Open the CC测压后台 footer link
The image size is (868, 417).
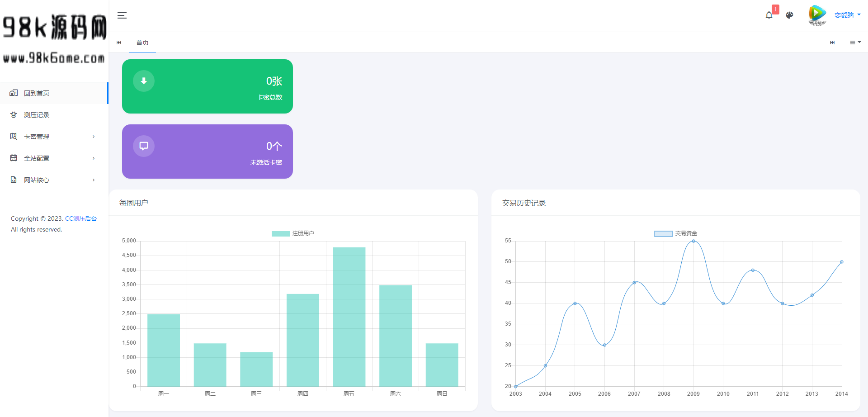tap(81, 218)
